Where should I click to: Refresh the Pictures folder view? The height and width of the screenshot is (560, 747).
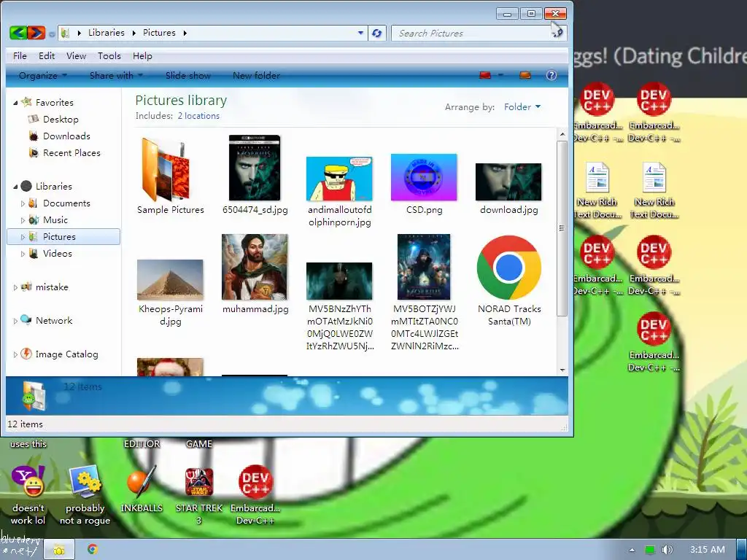[377, 33]
